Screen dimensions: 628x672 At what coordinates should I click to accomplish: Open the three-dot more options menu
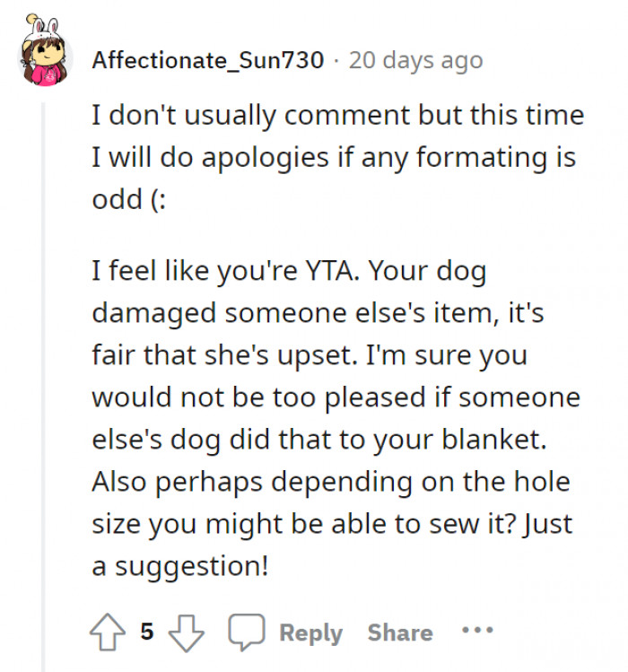[478, 630]
